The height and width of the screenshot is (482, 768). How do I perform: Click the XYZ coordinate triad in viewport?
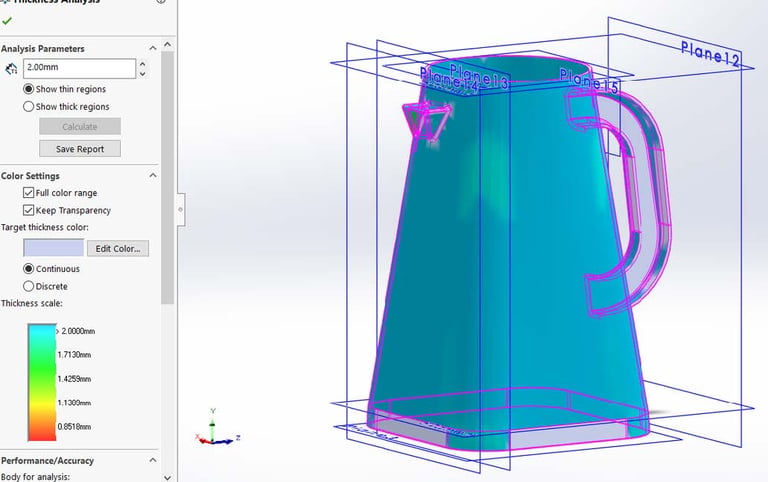(217, 428)
